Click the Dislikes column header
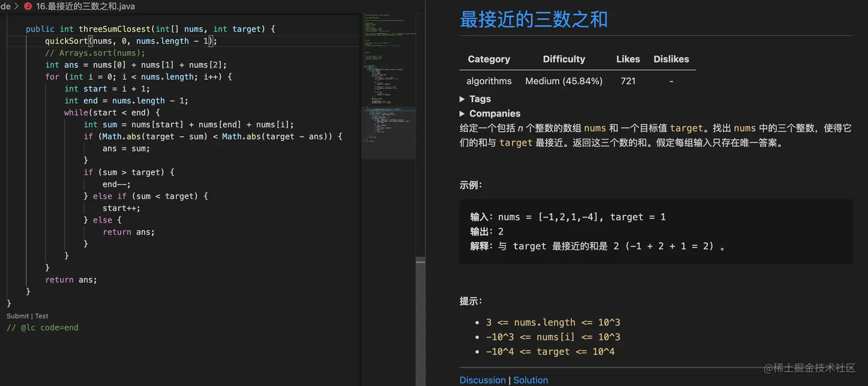This screenshot has height=386, width=868. [x=671, y=59]
